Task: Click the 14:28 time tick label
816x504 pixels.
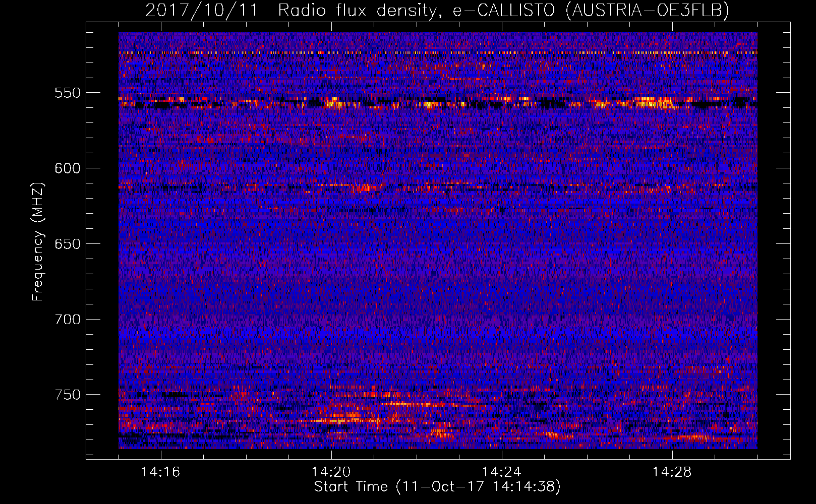Action: (672, 472)
